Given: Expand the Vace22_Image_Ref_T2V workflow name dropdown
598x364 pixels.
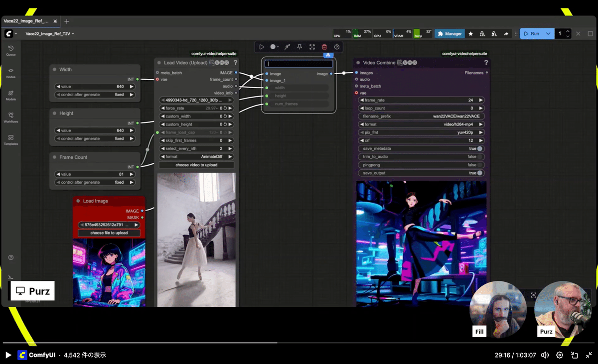Looking at the screenshot, I should pos(50,34).
